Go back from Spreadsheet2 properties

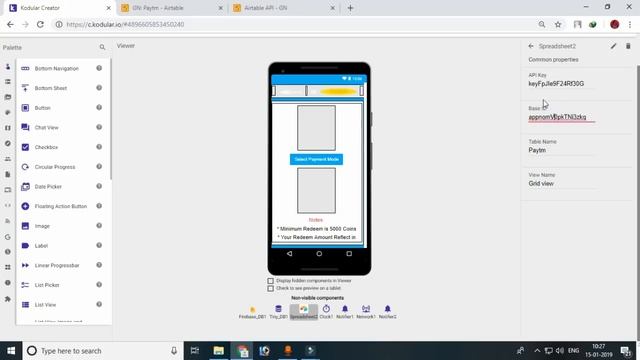click(531, 46)
